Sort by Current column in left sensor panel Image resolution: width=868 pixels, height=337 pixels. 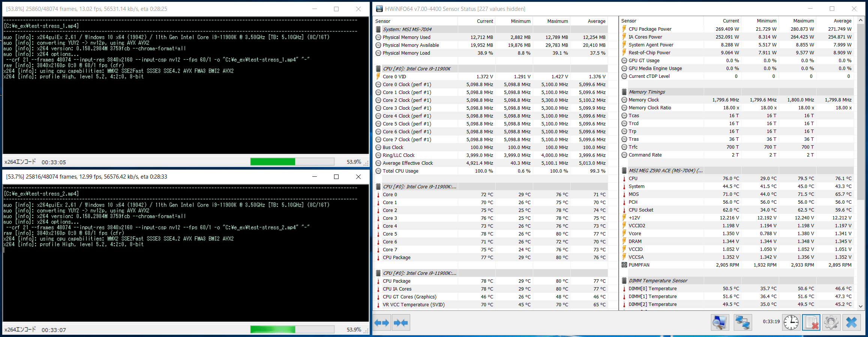pyautogui.click(x=476, y=21)
